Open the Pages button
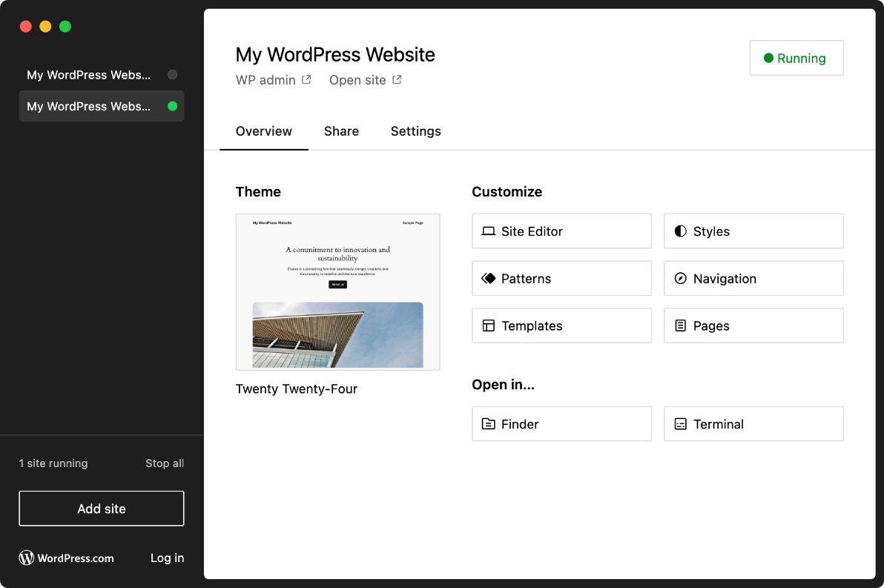 pyautogui.click(x=753, y=326)
